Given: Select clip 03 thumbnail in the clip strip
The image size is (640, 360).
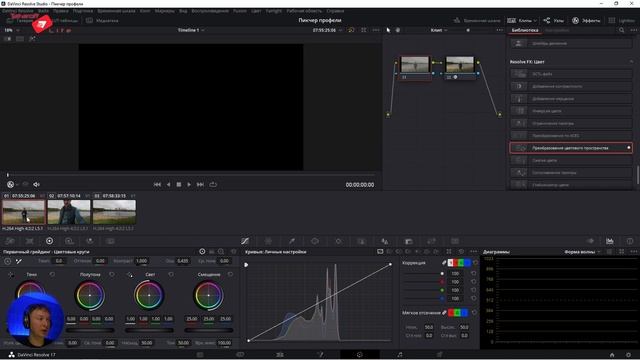Looking at the screenshot, I should [x=114, y=212].
